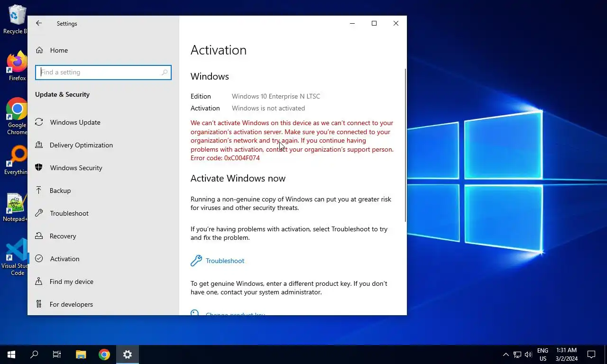Click the Settings gear taskbar button
Viewport: 607px width, 364px height.
[x=127, y=355]
